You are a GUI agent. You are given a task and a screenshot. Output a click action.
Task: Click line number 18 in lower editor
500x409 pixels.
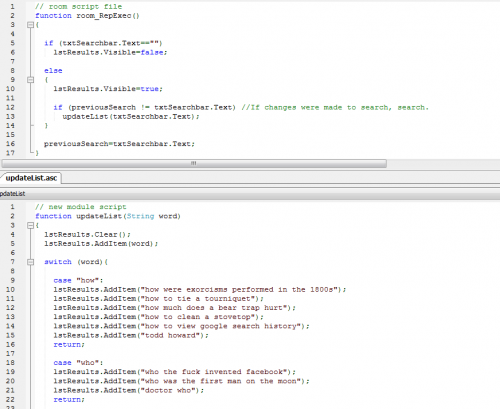point(10,363)
